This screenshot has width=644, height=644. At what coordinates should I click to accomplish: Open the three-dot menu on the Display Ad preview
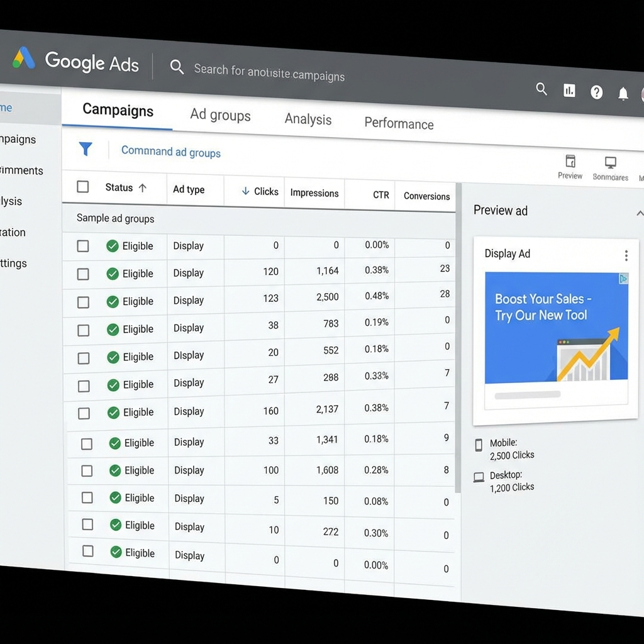(x=626, y=255)
